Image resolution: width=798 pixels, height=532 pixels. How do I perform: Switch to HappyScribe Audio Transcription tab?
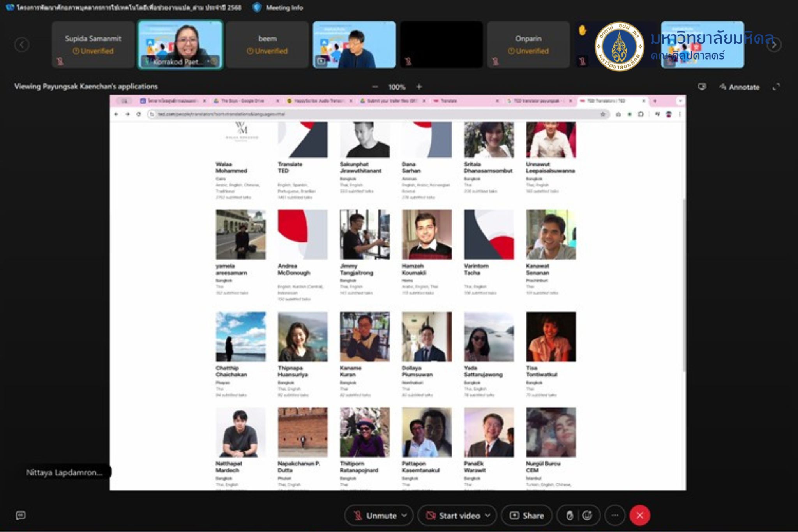(319, 101)
